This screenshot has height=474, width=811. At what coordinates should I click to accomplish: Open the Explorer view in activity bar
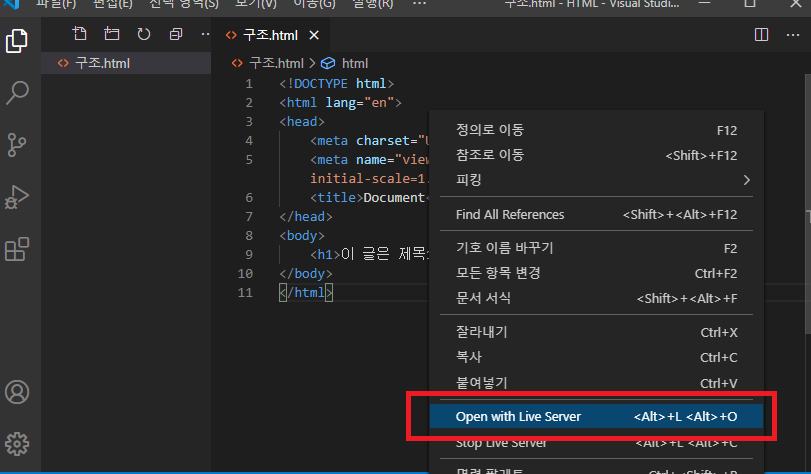pos(17,41)
